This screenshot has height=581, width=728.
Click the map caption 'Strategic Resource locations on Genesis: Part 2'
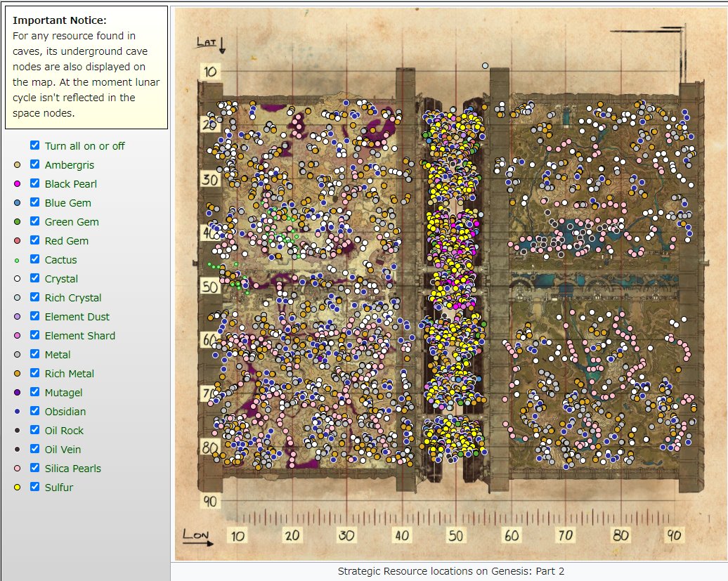coord(451,571)
